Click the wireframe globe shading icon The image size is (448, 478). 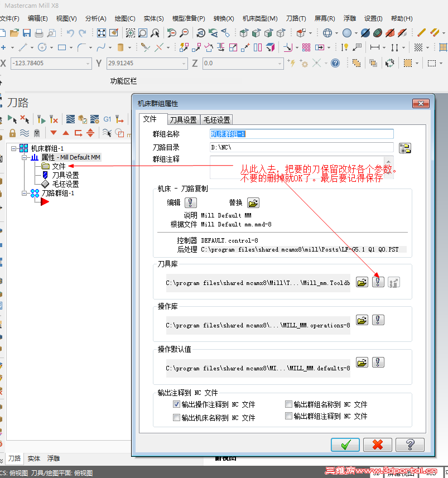click(x=327, y=32)
